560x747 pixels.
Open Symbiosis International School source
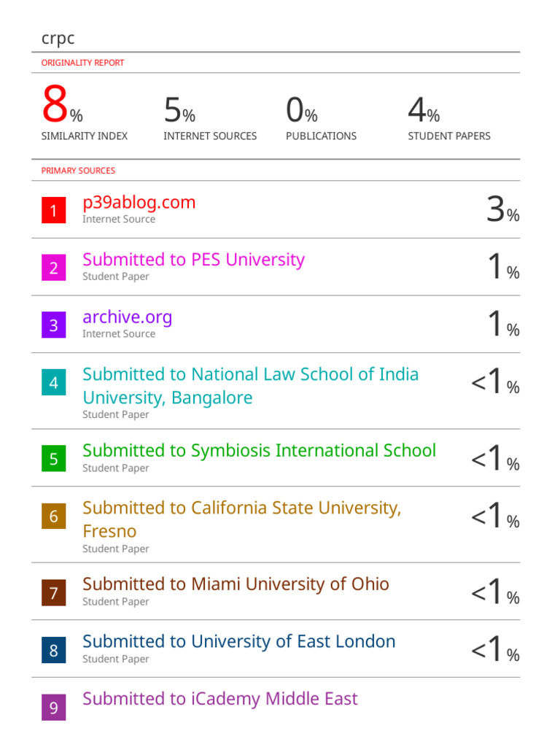259,451
